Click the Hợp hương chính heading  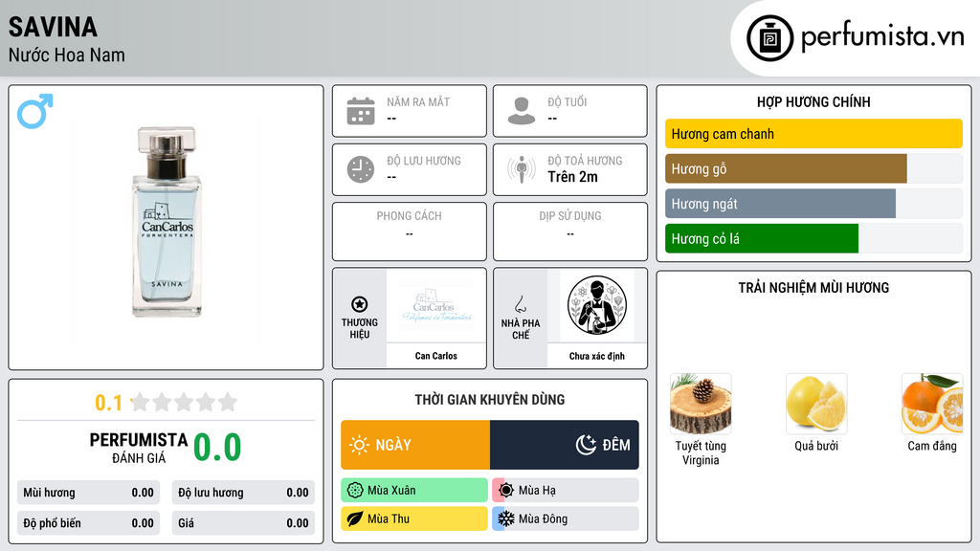point(813,101)
